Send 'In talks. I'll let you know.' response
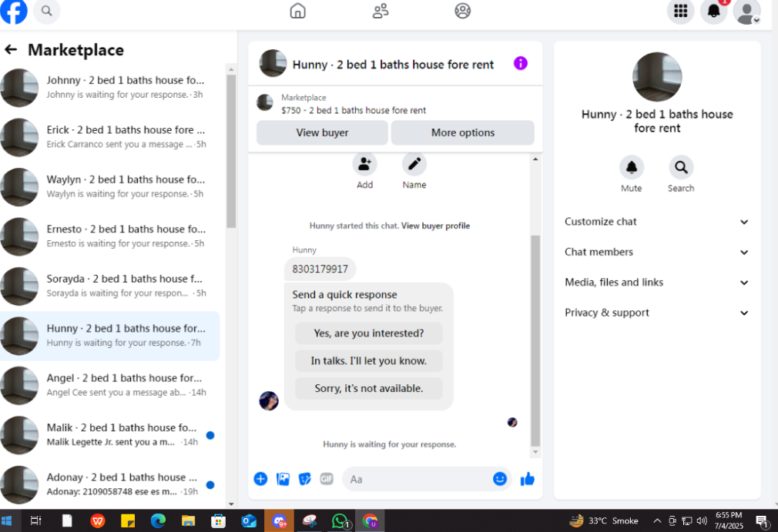 pyautogui.click(x=369, y=360)
